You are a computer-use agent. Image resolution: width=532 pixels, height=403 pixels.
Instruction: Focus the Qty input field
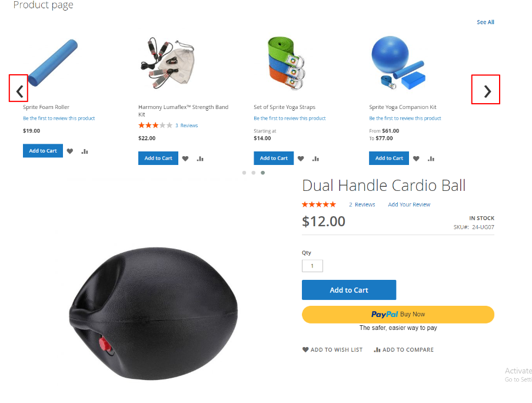312,266
